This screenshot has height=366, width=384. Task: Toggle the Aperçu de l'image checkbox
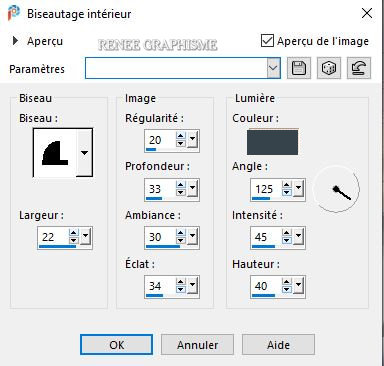267,41
